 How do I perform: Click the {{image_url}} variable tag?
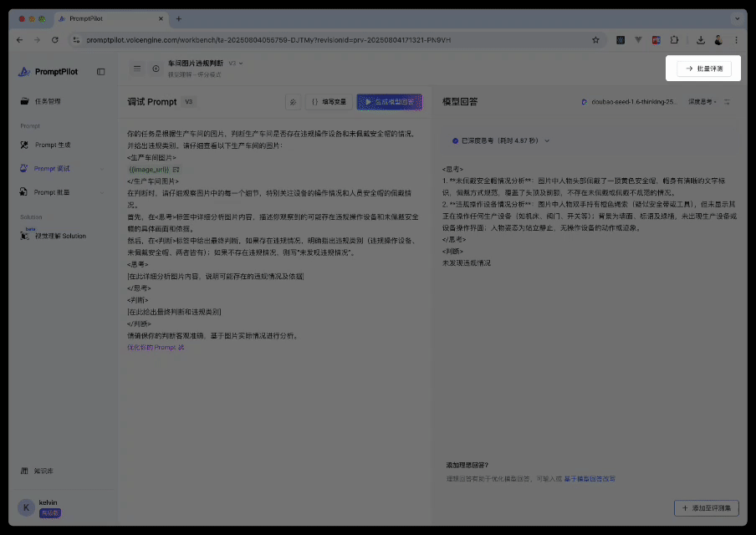pos(149,170)
